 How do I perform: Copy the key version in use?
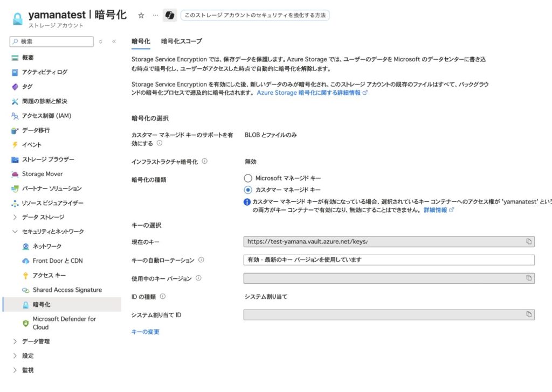tap(529, 278)
